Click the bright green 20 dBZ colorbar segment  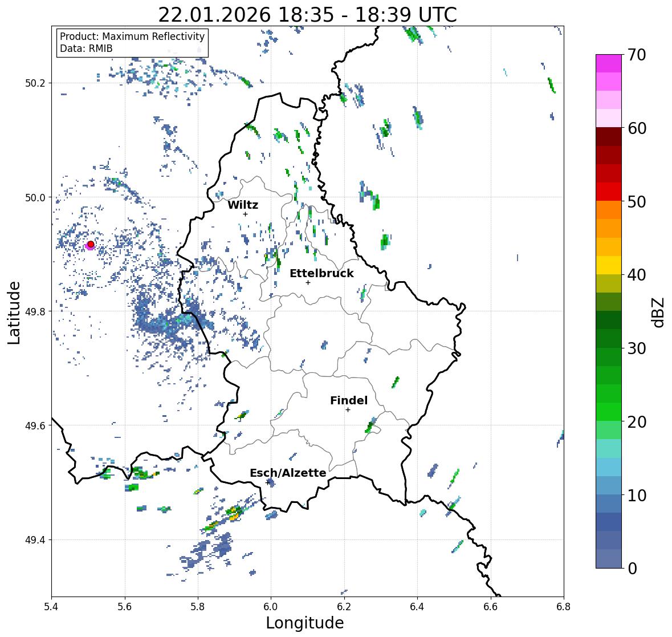coord(608,412)
